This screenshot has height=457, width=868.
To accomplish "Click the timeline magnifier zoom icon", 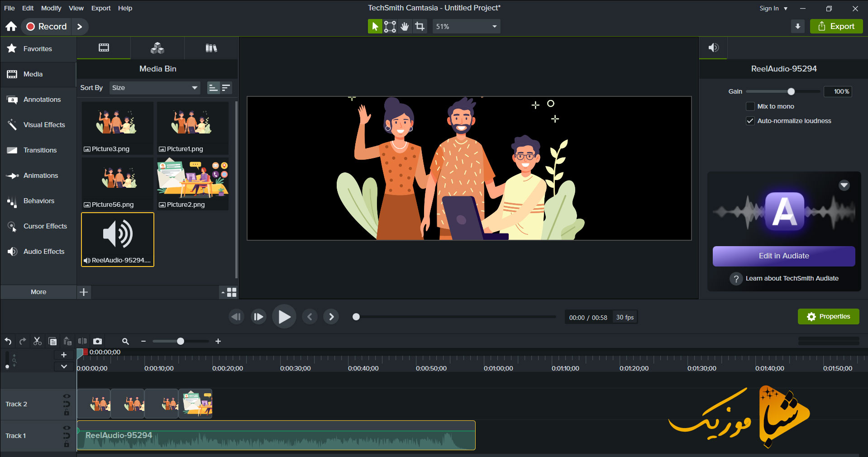I will pos(125,341).
